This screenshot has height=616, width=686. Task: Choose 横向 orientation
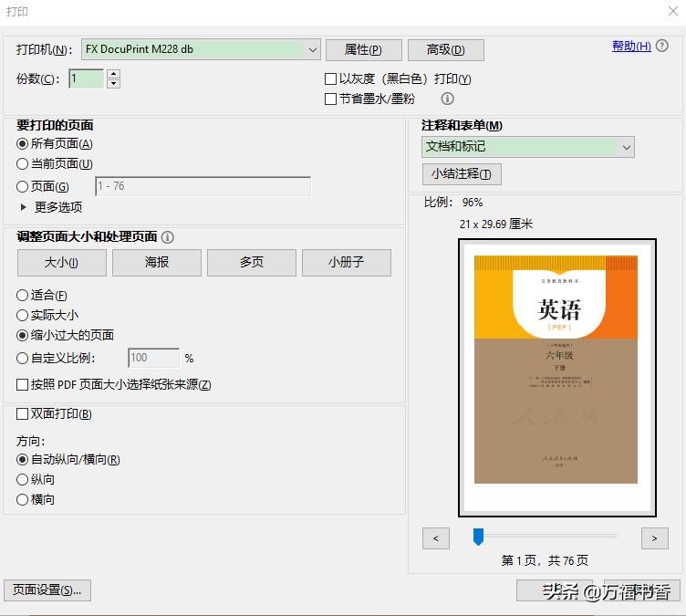coord(22,499)
